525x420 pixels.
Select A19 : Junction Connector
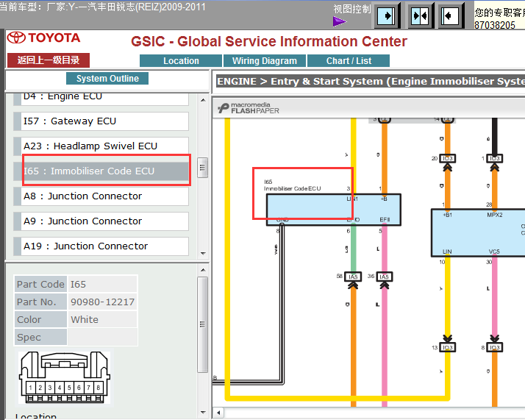coord(101,246)
